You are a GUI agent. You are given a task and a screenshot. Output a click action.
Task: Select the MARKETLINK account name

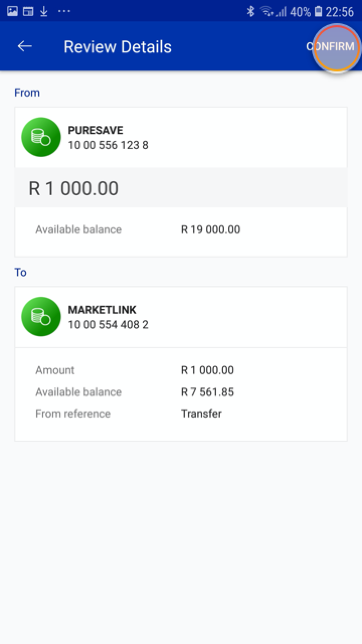point(102,310)
